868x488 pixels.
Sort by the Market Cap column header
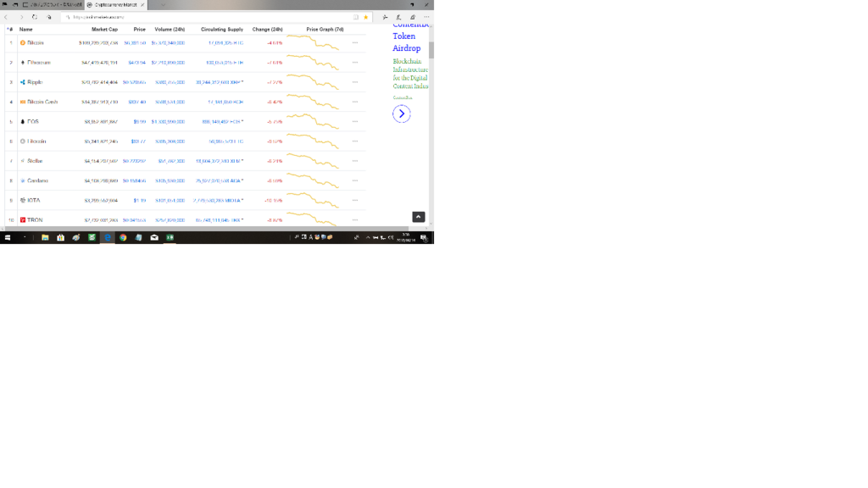[104, 30]
